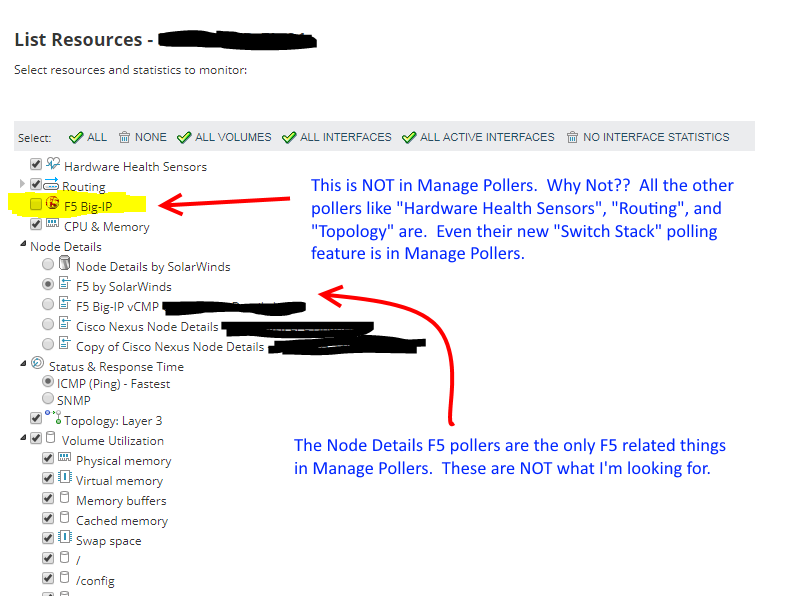Click the Copy of Cisco Nexus poller icon
The image size is (791, 596).
(x=65, y=343)
